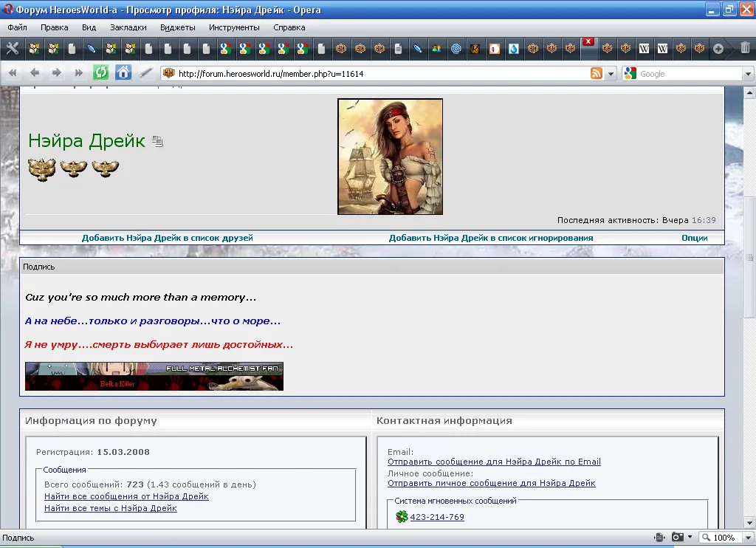Viewport: 756px width, 548px height.
Task: Open the orange K tab
Action: coord(475,49)
